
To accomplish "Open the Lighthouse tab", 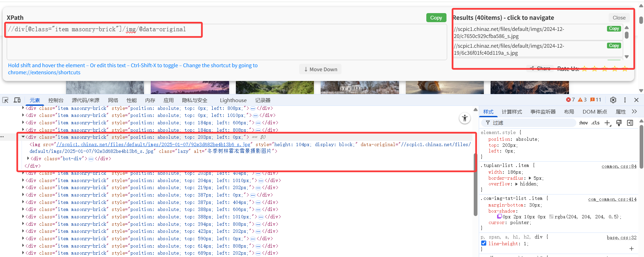I will point(233,100).
